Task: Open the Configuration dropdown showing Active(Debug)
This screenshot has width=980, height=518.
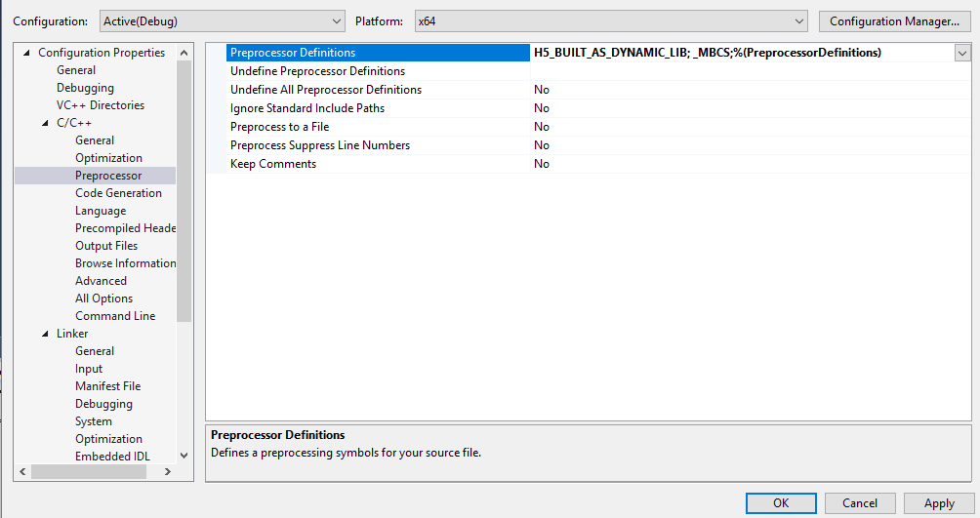Action: click(222, 21)
